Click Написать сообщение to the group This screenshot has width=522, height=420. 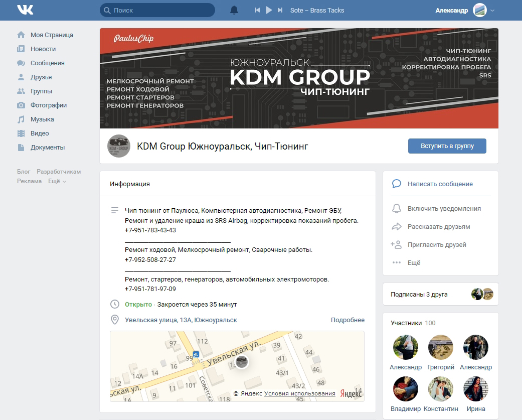pos(440,184)
